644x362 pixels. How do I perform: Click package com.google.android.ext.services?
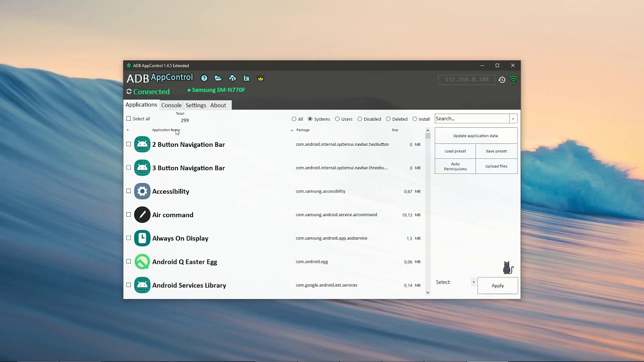pos(327,285)
